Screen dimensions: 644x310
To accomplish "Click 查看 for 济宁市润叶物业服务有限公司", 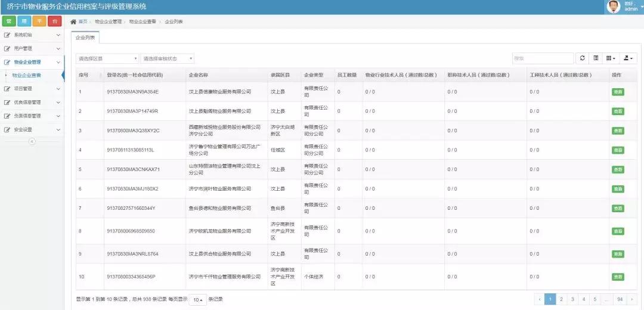I will tap(618, 189).
